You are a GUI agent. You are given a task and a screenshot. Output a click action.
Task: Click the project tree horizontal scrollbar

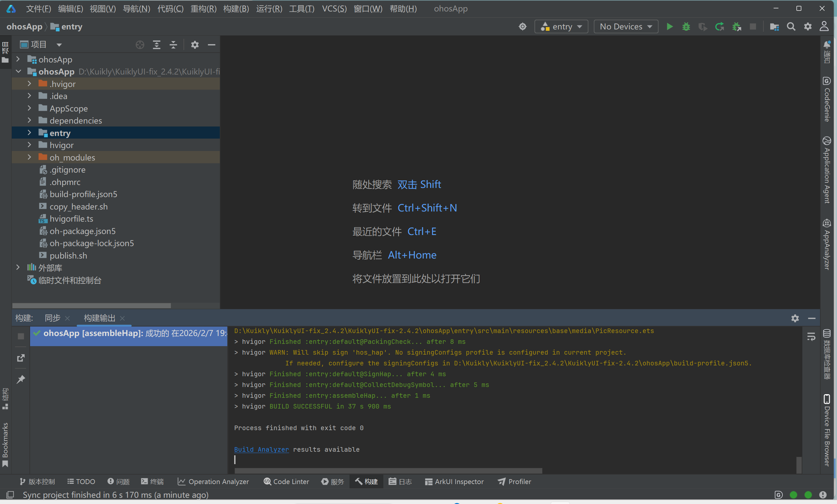pyautogui.click(x=91, y=306)
